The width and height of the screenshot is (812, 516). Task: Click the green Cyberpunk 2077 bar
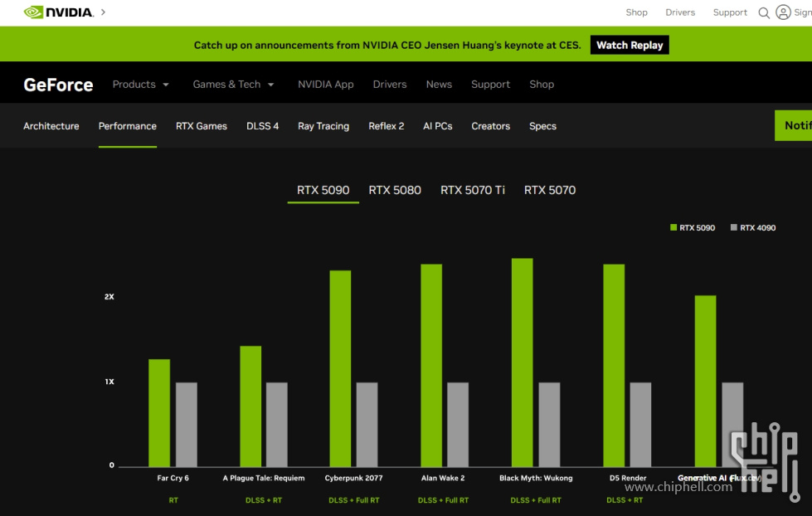coord(340,368)
